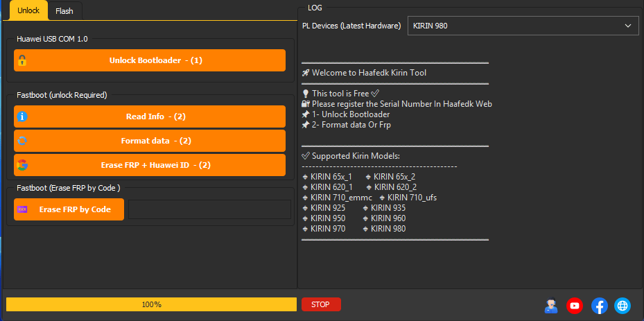
Task: Expand the PL Devices dropdown arrow
Action: (628, 26)
